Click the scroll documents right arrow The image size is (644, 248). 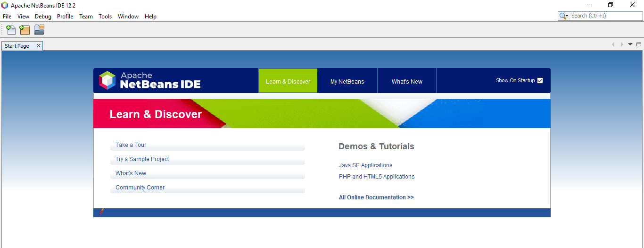tap(622, 44)
